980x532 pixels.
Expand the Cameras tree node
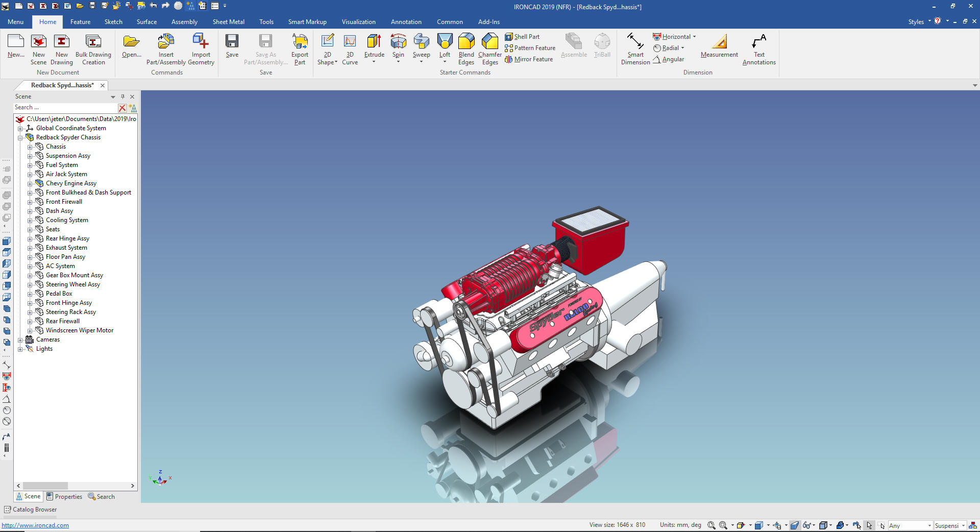click(20, 340)
